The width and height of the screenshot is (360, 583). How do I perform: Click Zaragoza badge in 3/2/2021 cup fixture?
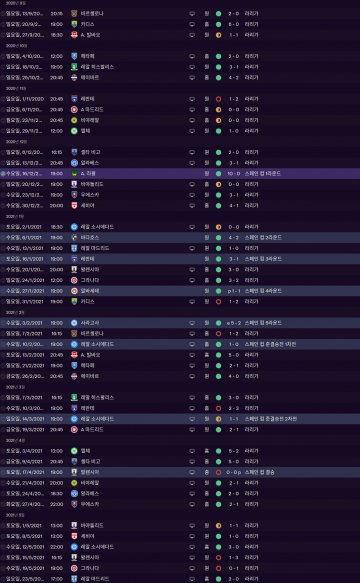tap(74, 323)
